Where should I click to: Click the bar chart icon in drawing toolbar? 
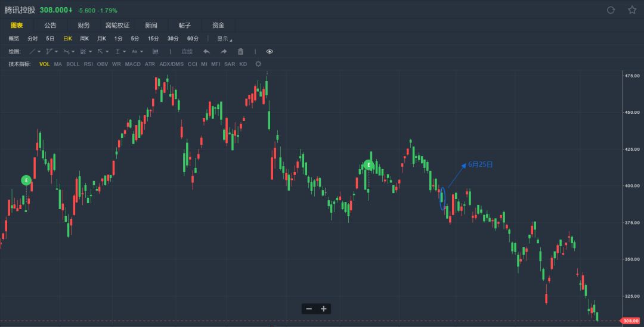click(156, 52)
